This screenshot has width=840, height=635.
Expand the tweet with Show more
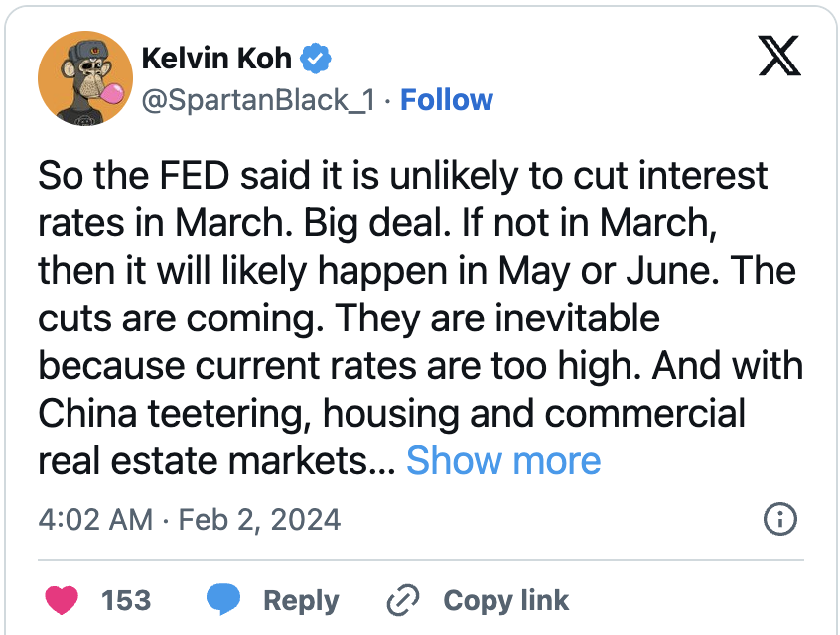pyautogui.click(x=503, y=460)
